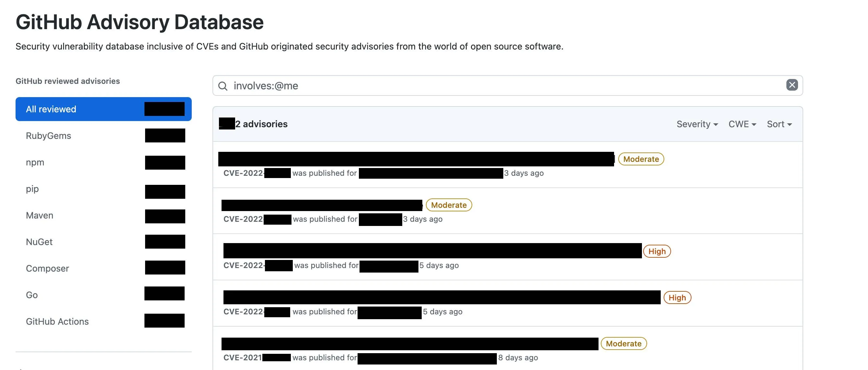This screenshot has height=370, width=868.
Task: Open the Severity filter dropdown
Action: click(696, 124)
